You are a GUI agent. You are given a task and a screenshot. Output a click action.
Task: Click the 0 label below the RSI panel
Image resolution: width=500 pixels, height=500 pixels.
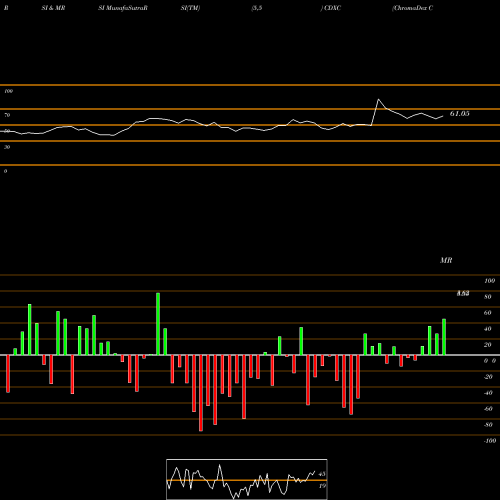[5, 171]
